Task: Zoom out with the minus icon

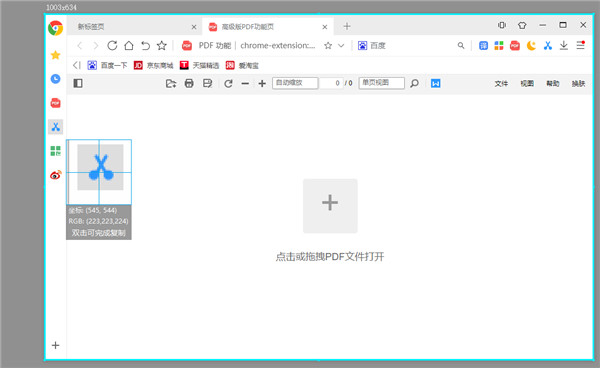Action: click(x=245, y=83)
